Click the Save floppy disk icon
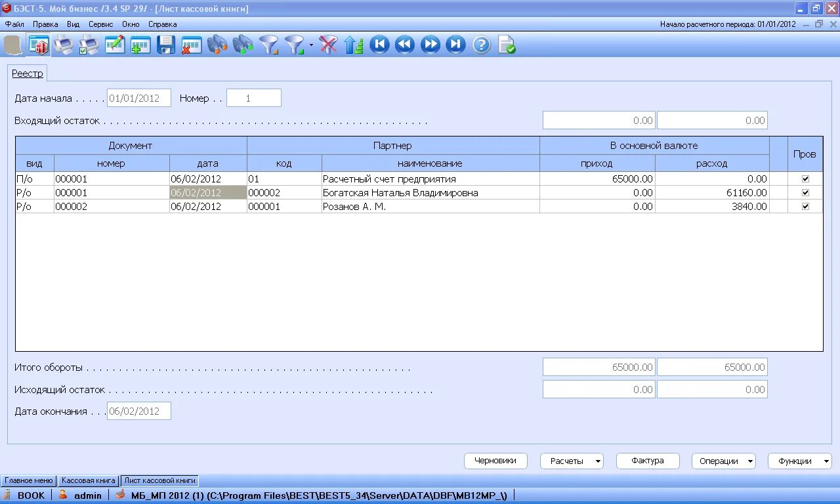The width and height of the screenshot is (840, 504). coord(166,45)
